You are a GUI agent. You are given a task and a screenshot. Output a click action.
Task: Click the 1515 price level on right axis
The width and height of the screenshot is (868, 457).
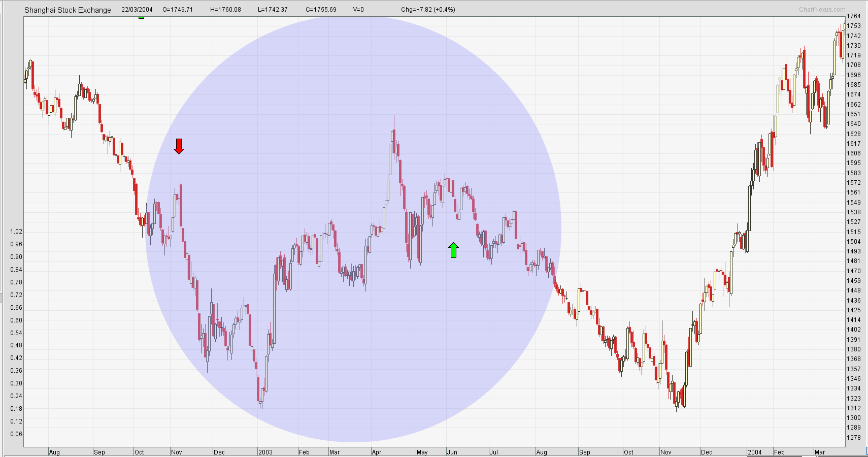click(x=854, y=232)
